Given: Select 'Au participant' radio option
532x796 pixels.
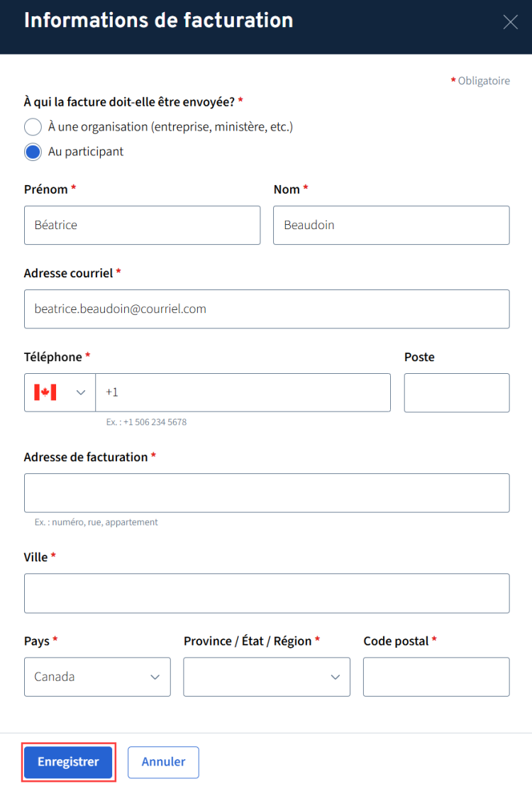Looking at the screenshot, I should point(33,152).
